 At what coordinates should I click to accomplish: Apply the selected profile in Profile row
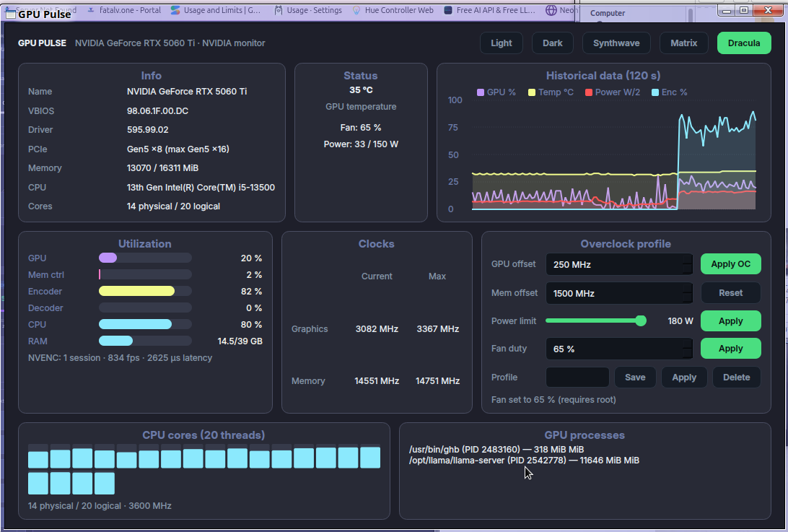pyautogui.click(x=684, y=377)
